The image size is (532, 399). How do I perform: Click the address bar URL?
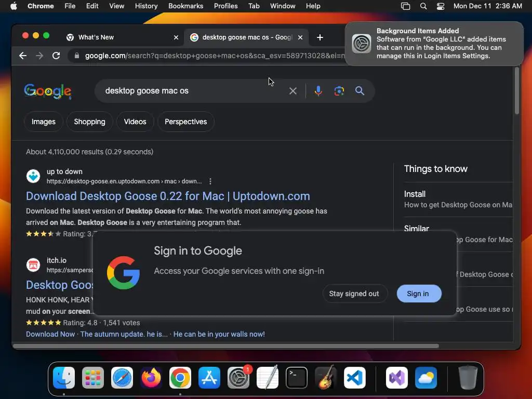point(215,56)
